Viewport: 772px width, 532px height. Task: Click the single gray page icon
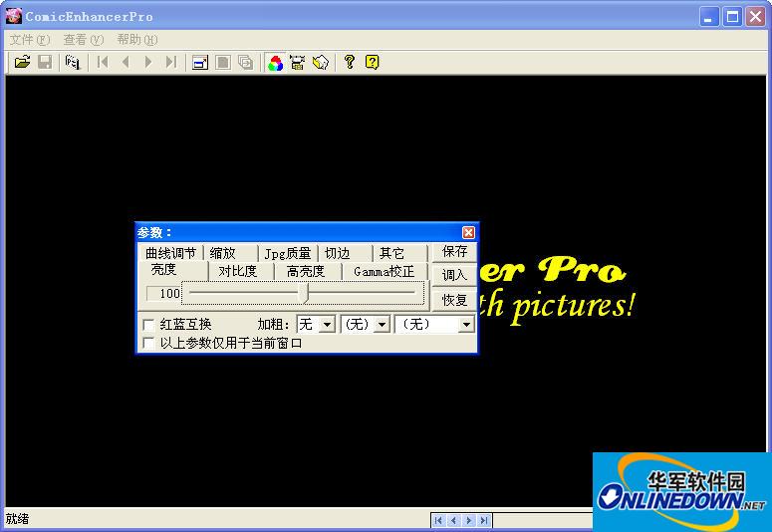click(223, 62)
